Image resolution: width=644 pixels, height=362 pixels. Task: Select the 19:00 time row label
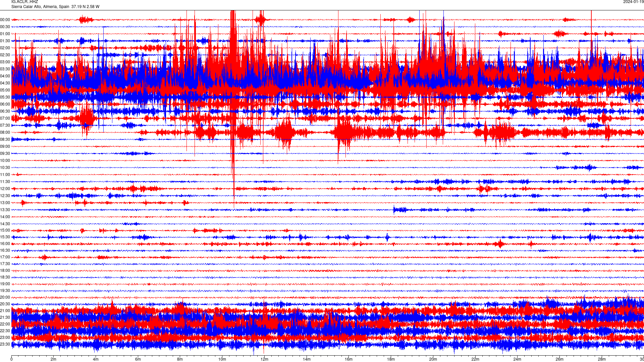click(5, 284)
